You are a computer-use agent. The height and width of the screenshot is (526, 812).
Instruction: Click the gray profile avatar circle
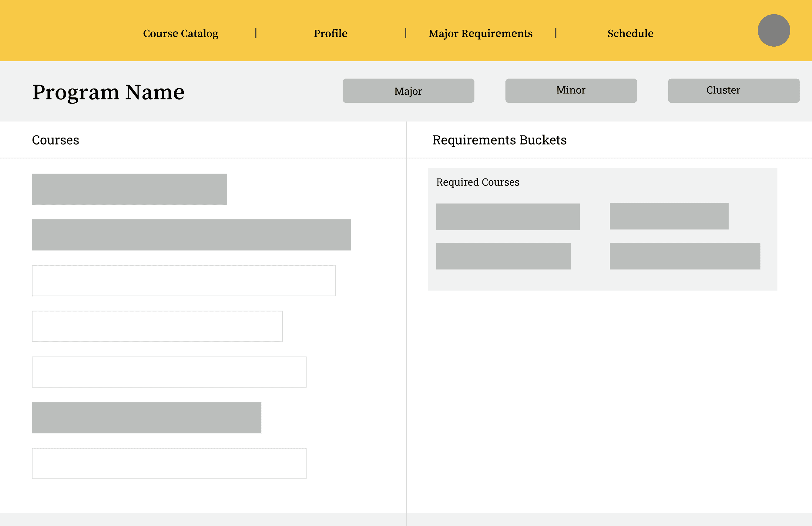coord(773,30)
